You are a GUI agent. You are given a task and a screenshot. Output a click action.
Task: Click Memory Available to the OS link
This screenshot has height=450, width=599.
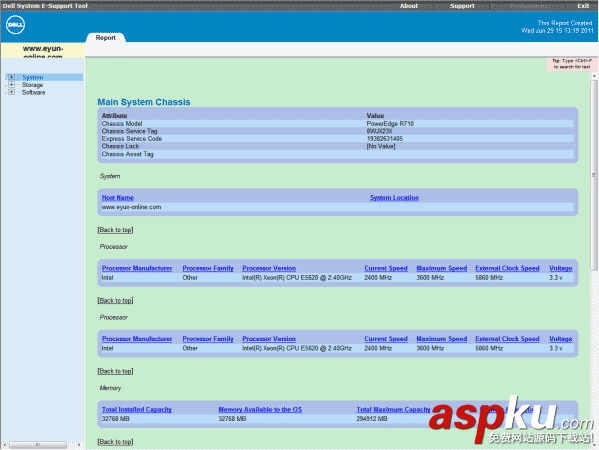260,410
